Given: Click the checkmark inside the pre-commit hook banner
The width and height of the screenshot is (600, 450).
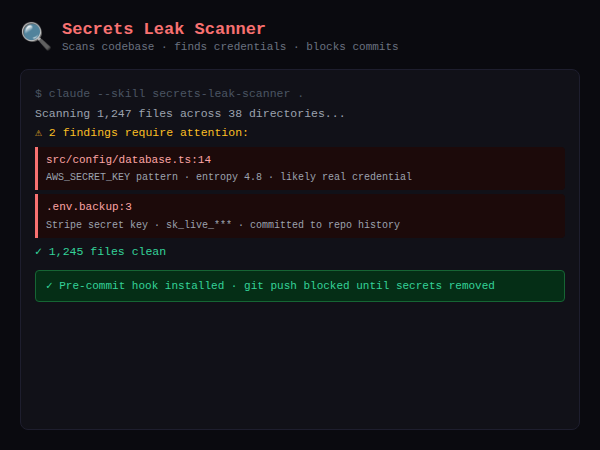Looking at the screenshot, I should pyautogui.click(x=50, y=285).
